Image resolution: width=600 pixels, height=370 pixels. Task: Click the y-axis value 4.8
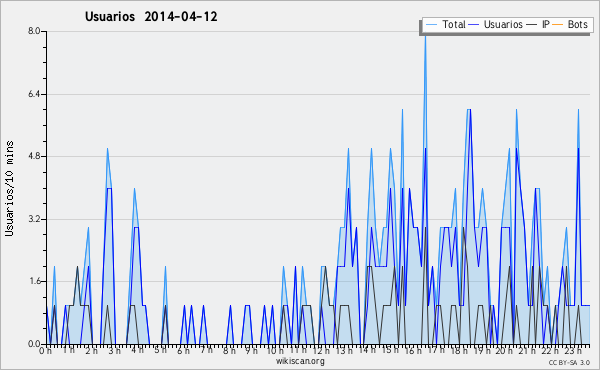(x=34, y=156)
